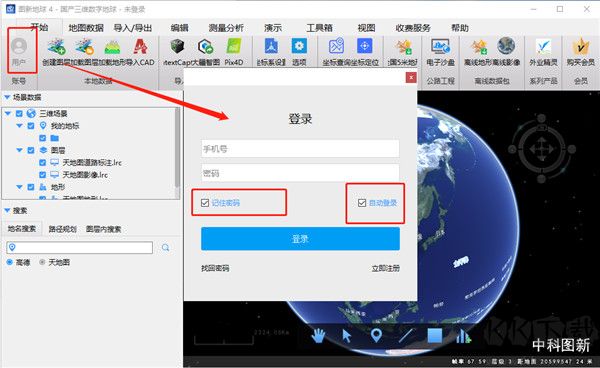The image size is (600, 368).
Task: Open the 工具箱 ribbon tab
Action: coord(319,28)
